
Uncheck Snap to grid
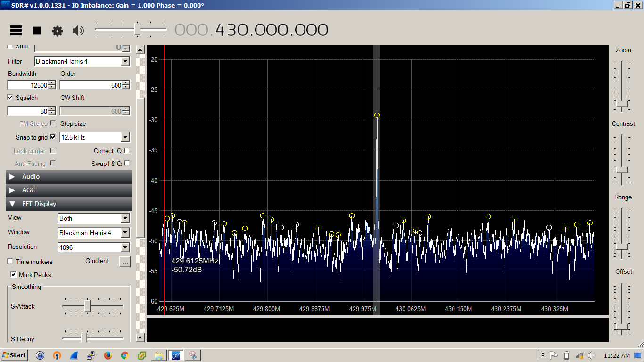(53, 137)
